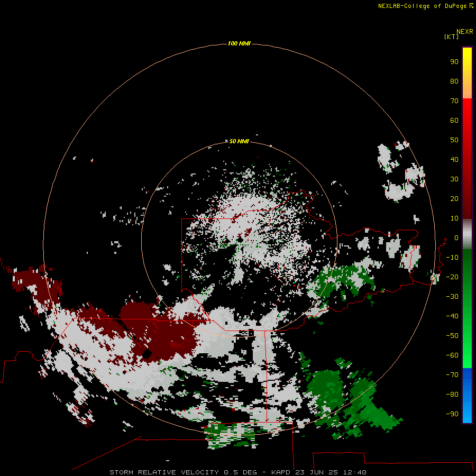The image size is (476, 476).
Task: Click the yellow-orange segment of the color bar
Action: [467, 73]
